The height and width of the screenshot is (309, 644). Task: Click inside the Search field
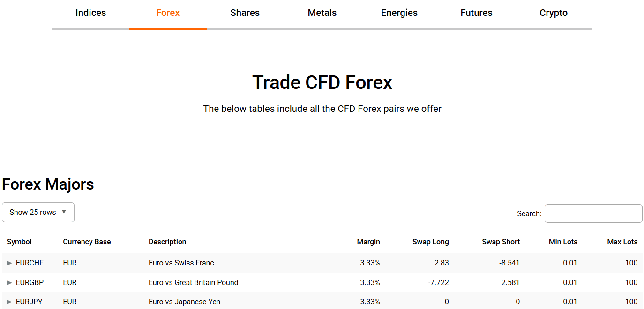click(x=593, y=213)
